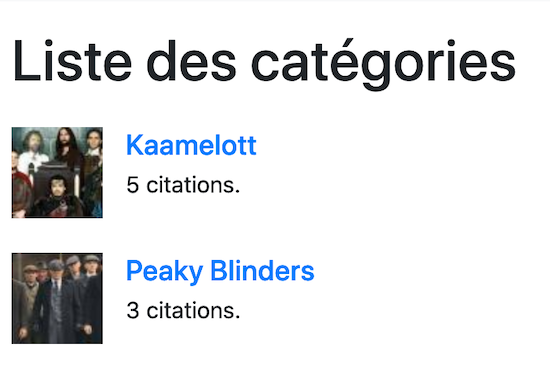Click the word "citations" beneath the Kaamelott link
550x384 pixels.
click(x=190, y=185)
